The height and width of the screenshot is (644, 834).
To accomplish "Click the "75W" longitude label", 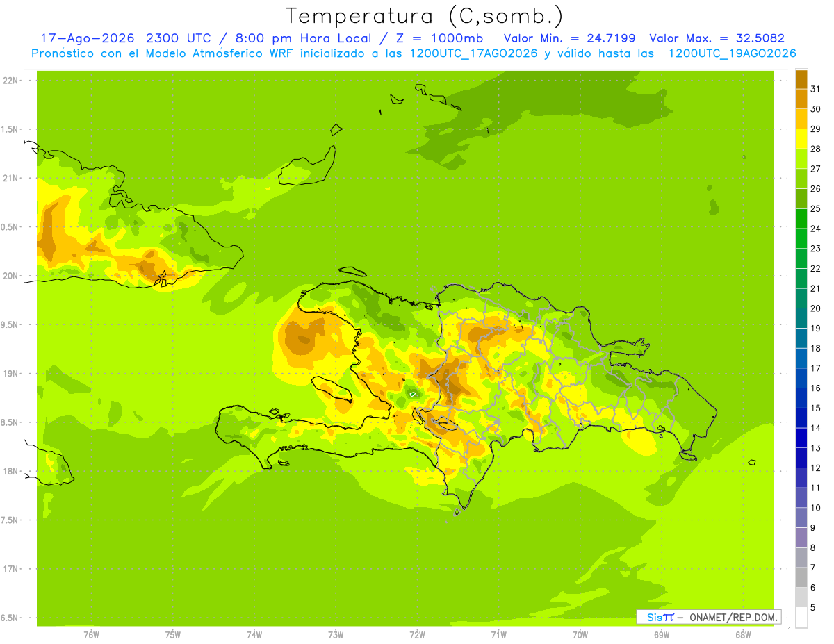I will click(173, 634).
